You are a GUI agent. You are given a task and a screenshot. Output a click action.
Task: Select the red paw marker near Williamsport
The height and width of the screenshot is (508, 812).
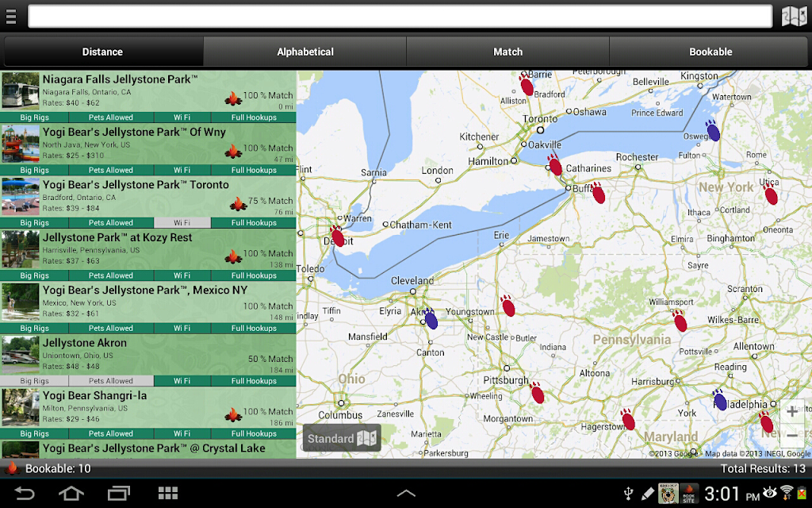(x=680, y=321)
